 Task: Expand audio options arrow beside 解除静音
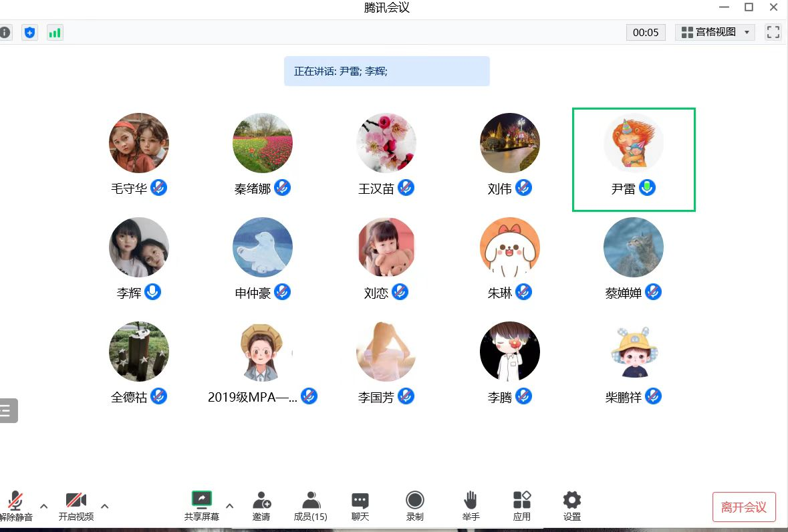click(x=44, y=506)
